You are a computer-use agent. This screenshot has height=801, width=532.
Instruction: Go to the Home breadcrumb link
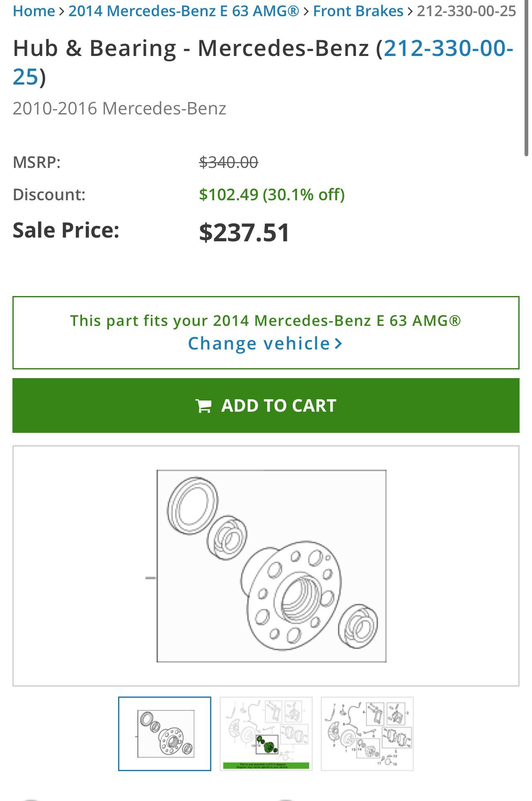[x=34, y=11]
